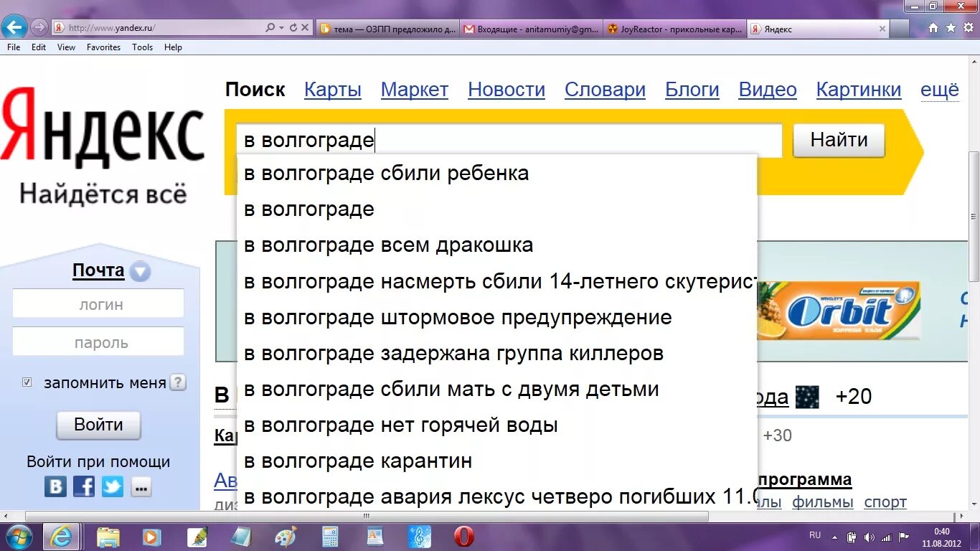This screenshot has width=980, height=551.
Task: Open the Favorites menu
Action: point(103,47)
